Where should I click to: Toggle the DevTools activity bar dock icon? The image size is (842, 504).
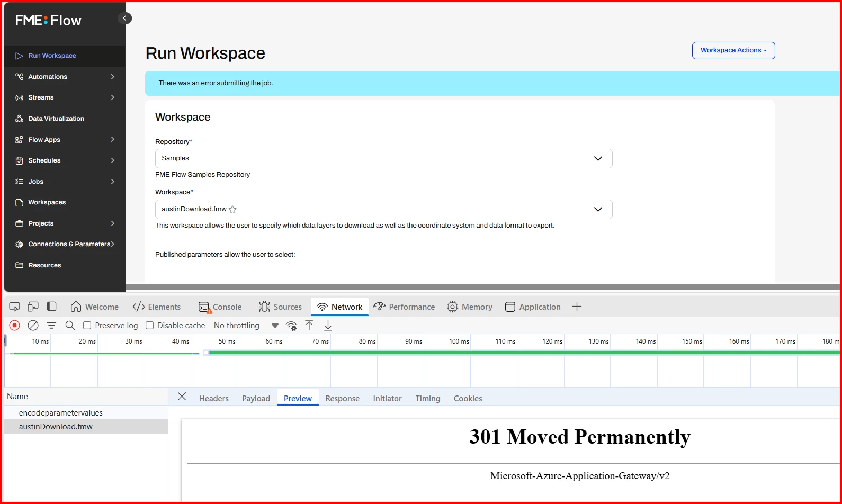[51, 307]
